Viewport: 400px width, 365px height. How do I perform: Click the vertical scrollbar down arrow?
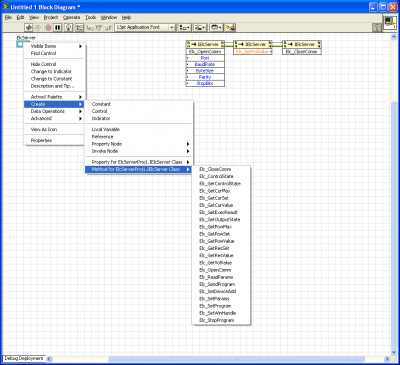393,352
